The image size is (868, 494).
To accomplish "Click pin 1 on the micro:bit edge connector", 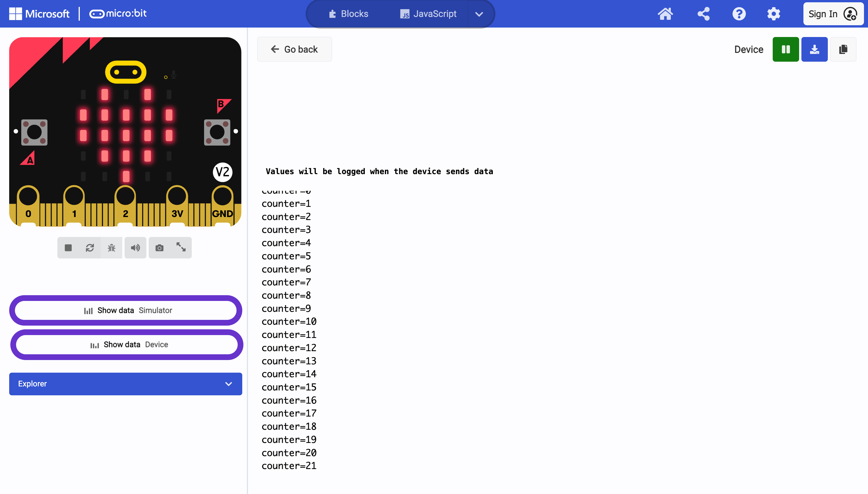I will 74,205.
